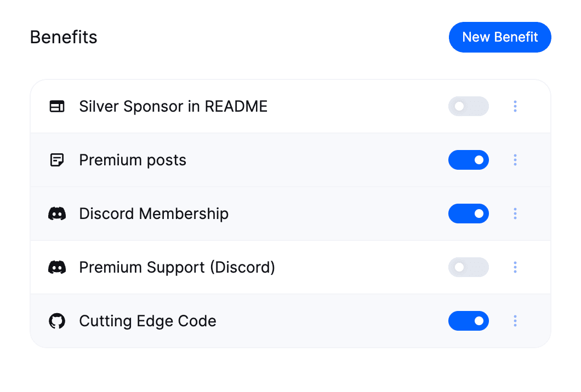The width and height of the screenshot is (581, 392).
Task: Disable the Premium posts toggle
Action: (x=469, y=160)
